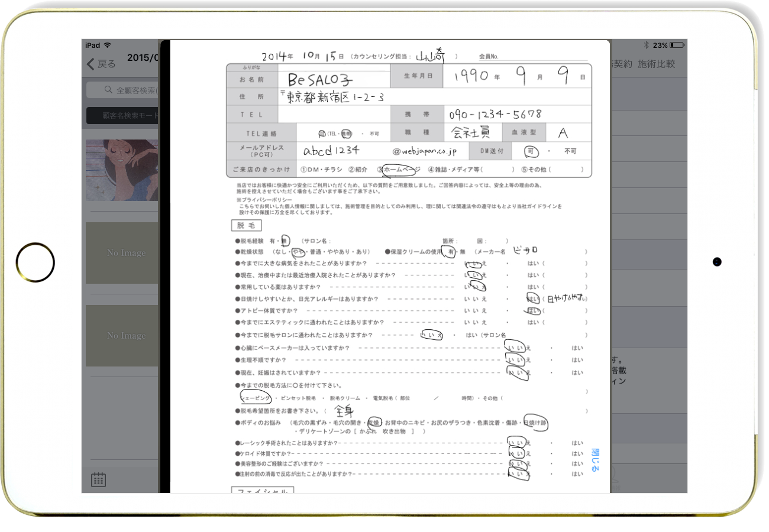
Task: Tap the blood type value A
Action: tap(563, 133)
